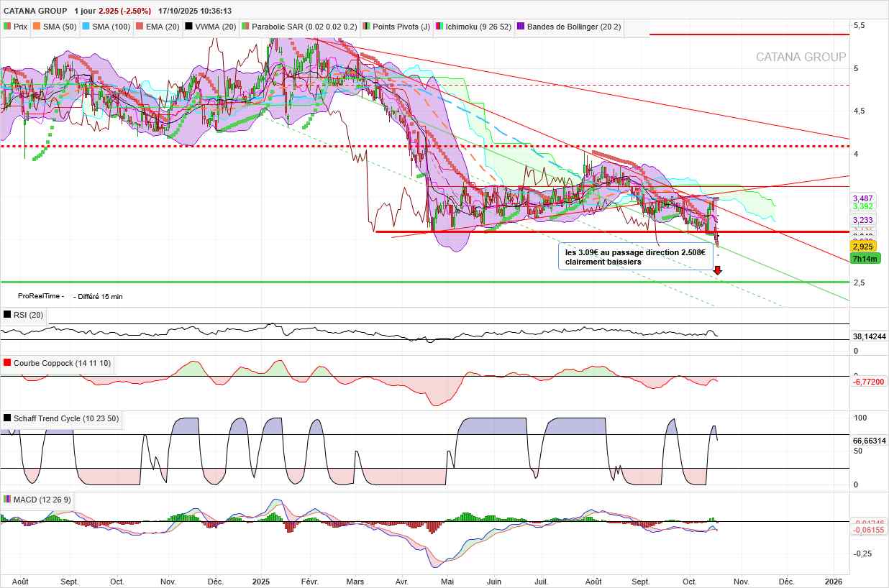Screen dimensions: 889x588
Task: Open the Ichimoku (9 26 52) indicator settings
Action: (x=478, y=27)
